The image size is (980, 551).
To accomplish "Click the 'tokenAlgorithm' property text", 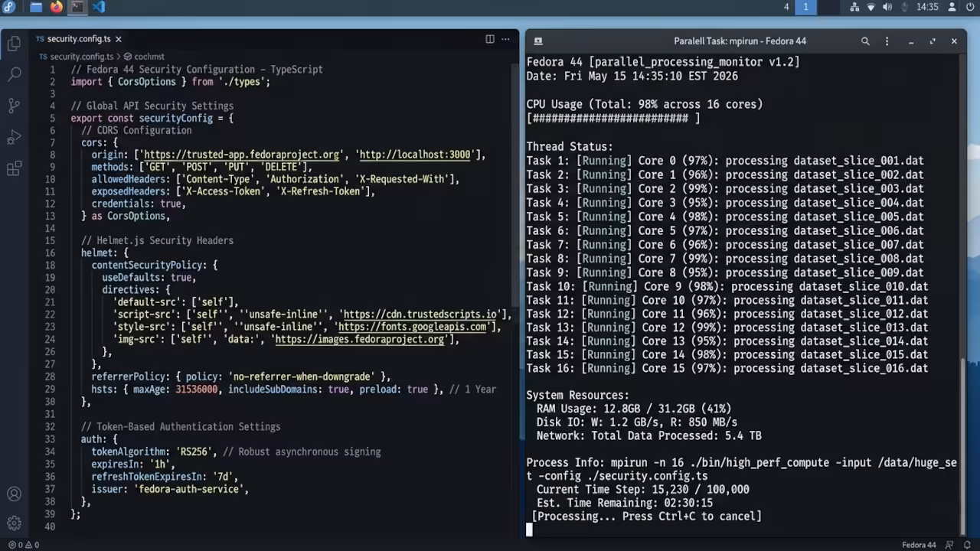I will coord(129,452).
